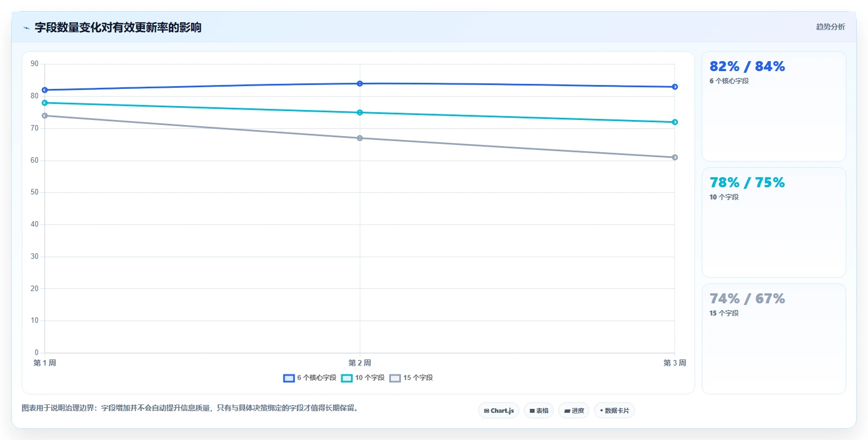868x440 pixels.
Task: Click the blue line's 第 3 周 data point
Action: (x=674, y=87)
